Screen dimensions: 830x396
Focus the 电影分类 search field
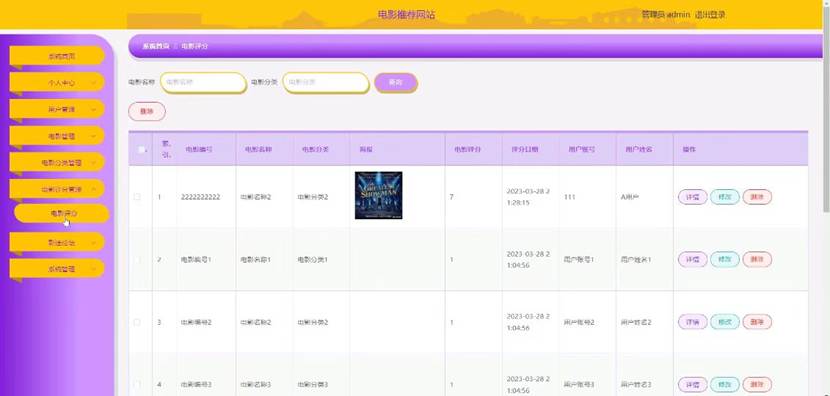326,83
